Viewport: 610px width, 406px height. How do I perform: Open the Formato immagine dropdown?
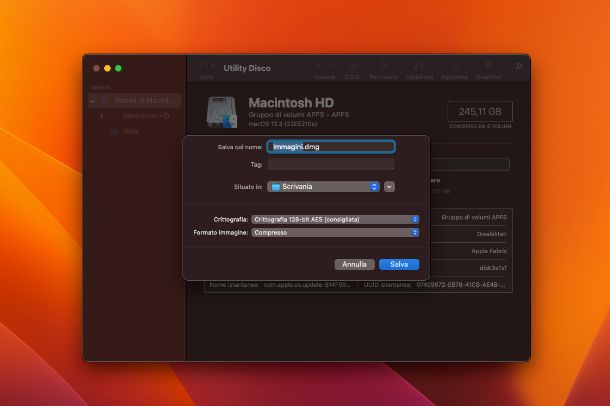335,233
